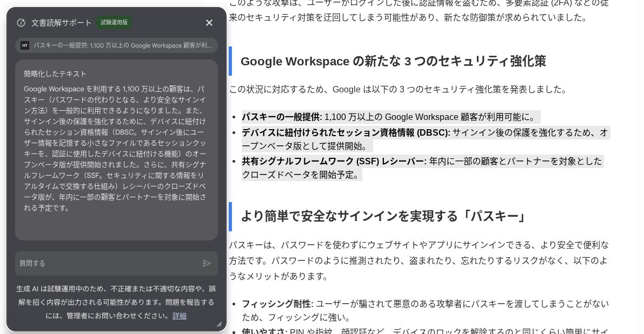Click bullet 共有シグナルフレームワーク (SSF) レシーバー
644x334 pixels.
[x=423, y=168]
